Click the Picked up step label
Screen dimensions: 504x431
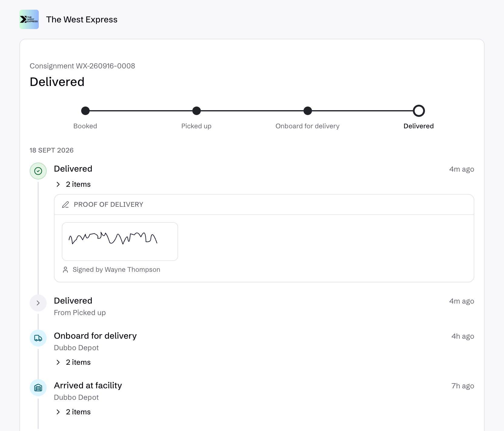(196, 126)
